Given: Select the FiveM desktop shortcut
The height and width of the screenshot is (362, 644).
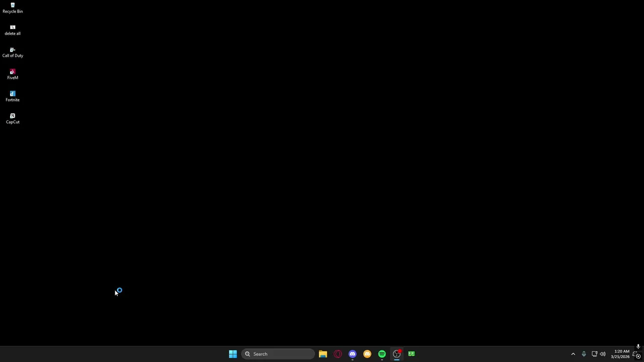Looking at the screenshot, I should [x=13, y=74].
